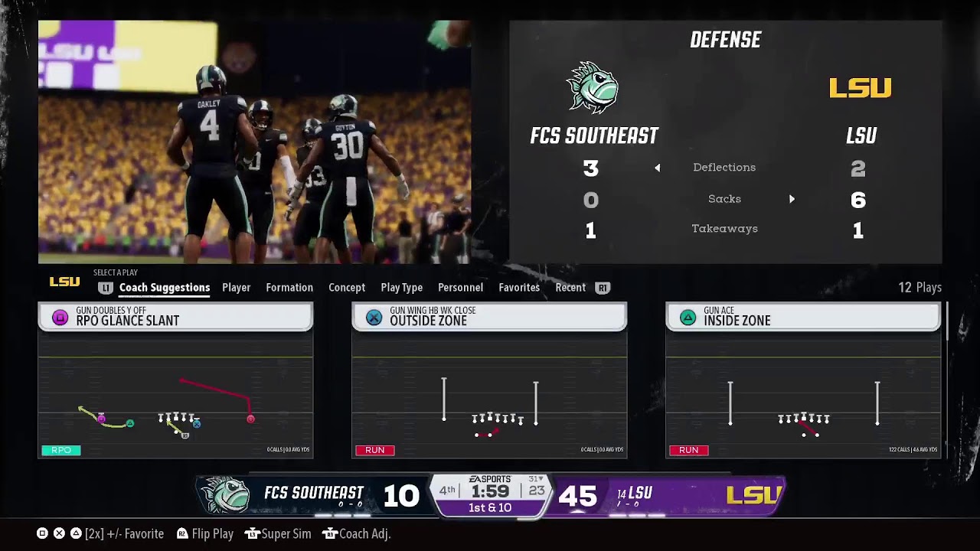Click the game clock reading 1:59

pyautogui.click(x=490, y=492)
